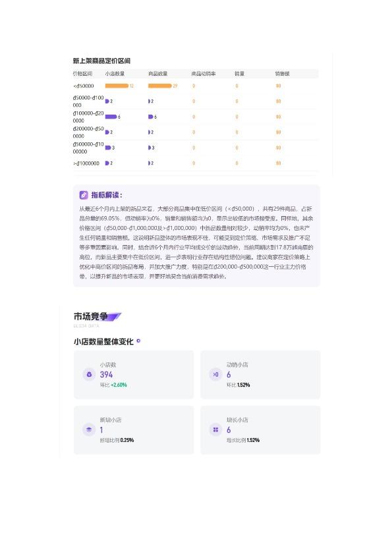This screenshot has height=554, width=392.
Task: Click the ₫50000-₫100000 price range label
Action: (x=88, y=101)
